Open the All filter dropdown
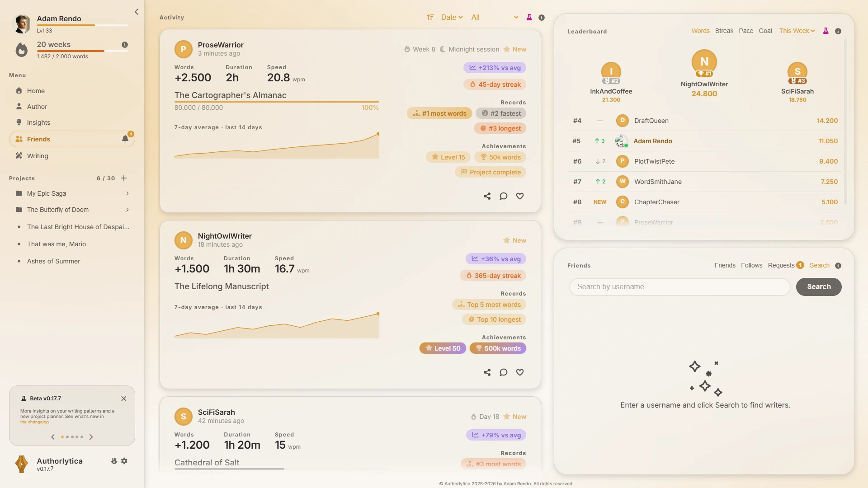This screenshot has width=868, height=488. click(495, 17)
